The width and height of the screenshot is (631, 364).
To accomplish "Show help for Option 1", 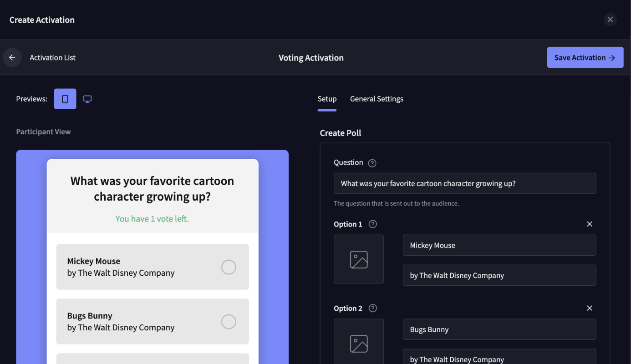I will point(373,224).
